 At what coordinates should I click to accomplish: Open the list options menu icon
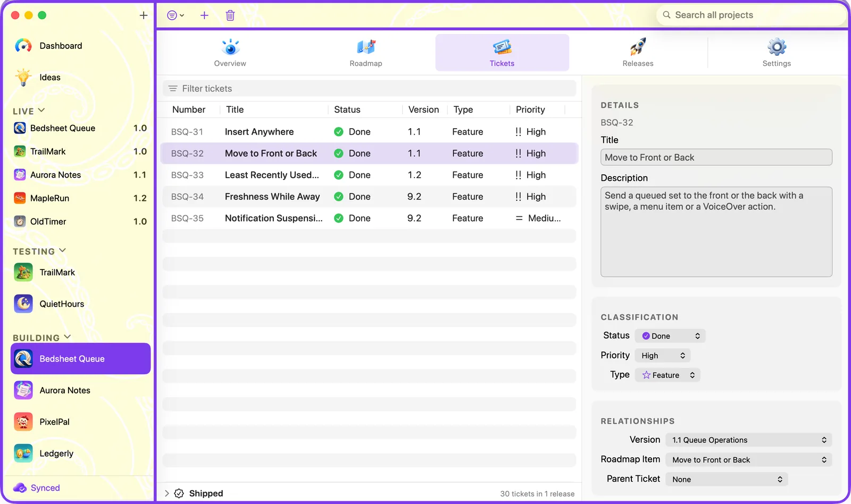coord(176,15)
